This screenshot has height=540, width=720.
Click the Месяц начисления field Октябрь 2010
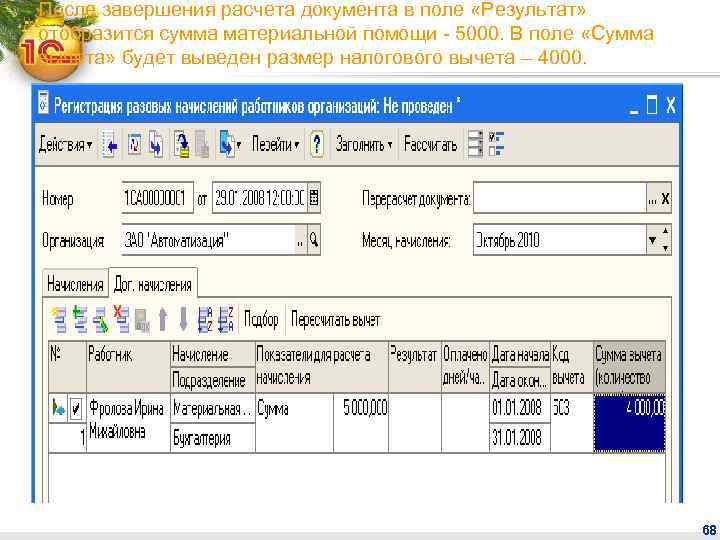click(x=559, y=240)
